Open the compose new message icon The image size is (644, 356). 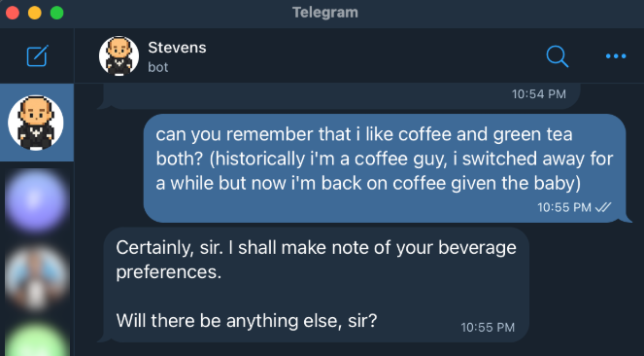(37, 55)
